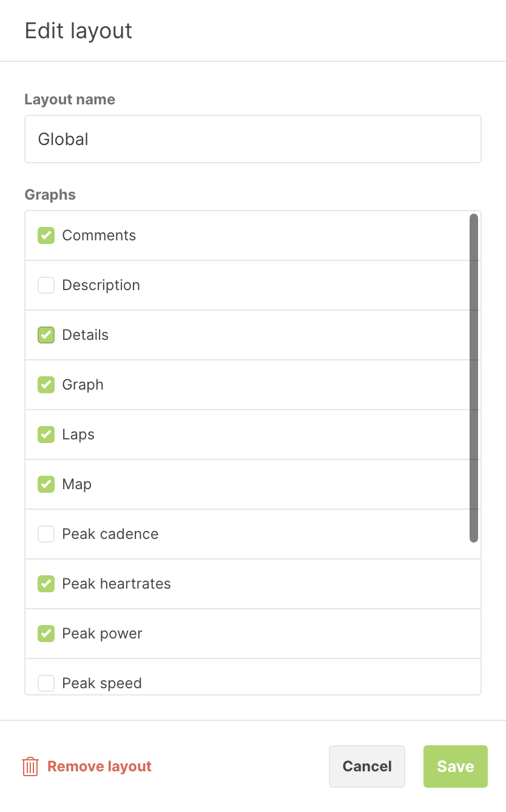This screenshot has width=506, height=812.
Task: Click the Save button
Action: [x=456, y=766]
